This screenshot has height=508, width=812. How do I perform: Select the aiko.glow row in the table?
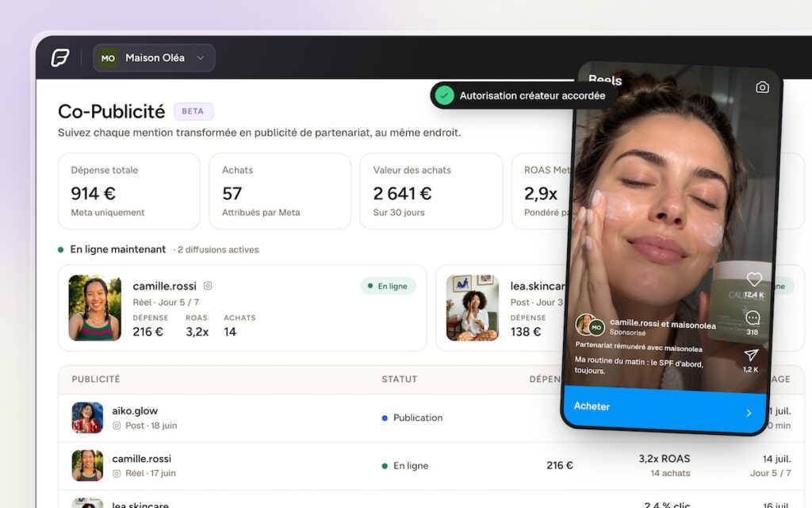coord(311,418)
